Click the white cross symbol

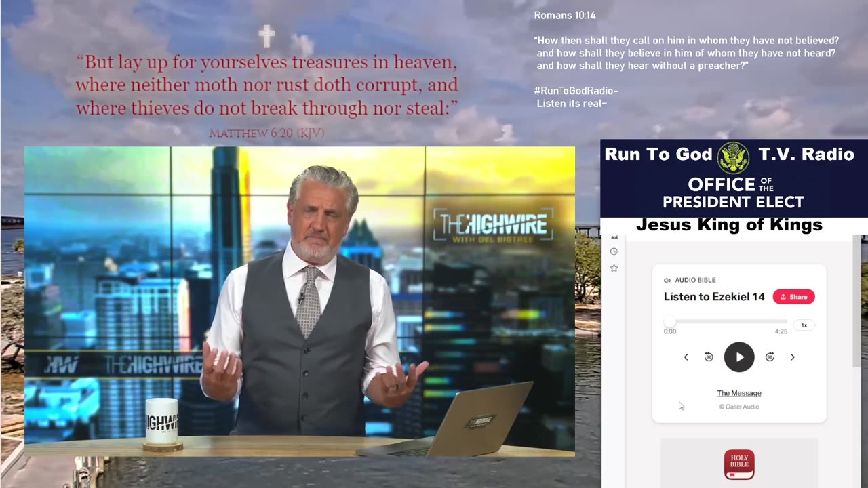(x=267, y=37)
